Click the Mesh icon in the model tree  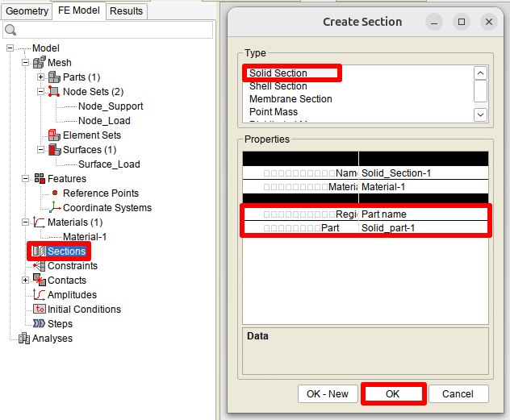[40, 62]
